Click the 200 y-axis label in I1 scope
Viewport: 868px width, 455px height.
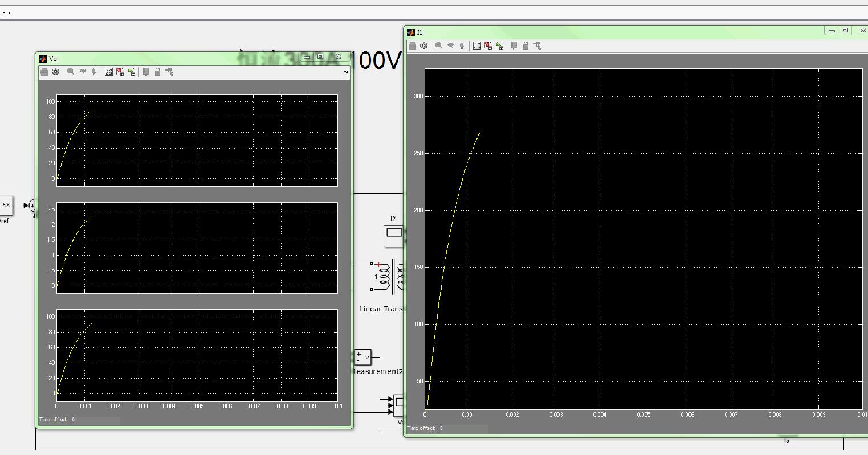pos(418,210)
